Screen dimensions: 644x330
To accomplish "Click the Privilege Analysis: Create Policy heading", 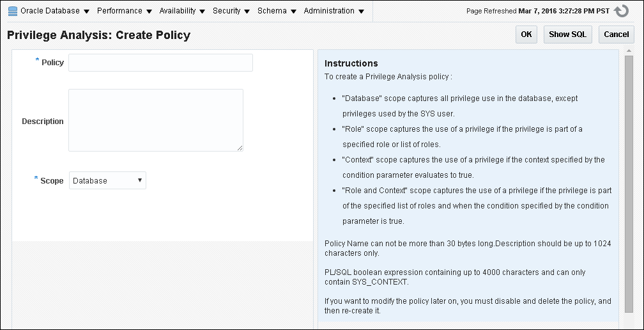I will point(99,35).
